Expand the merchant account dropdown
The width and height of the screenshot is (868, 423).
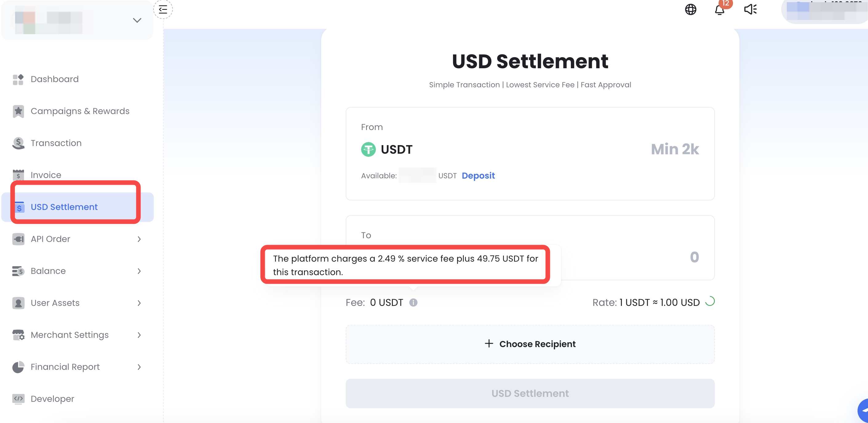point(137,21)
